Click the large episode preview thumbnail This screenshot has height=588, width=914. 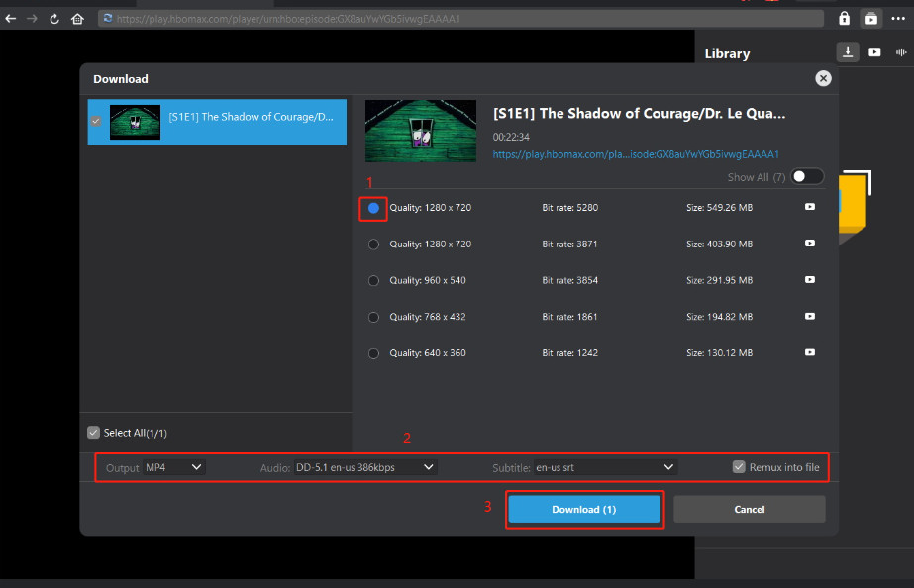coord(420,131)
